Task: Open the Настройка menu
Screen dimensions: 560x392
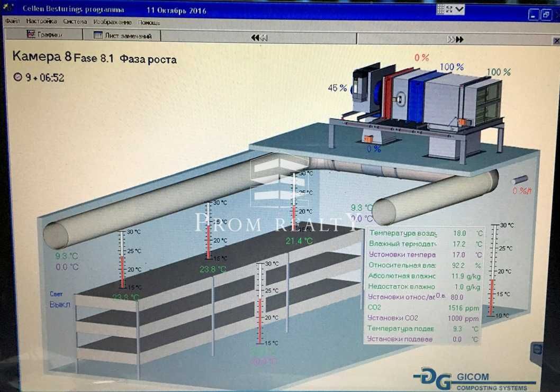Action: click(x=41, y=21)
